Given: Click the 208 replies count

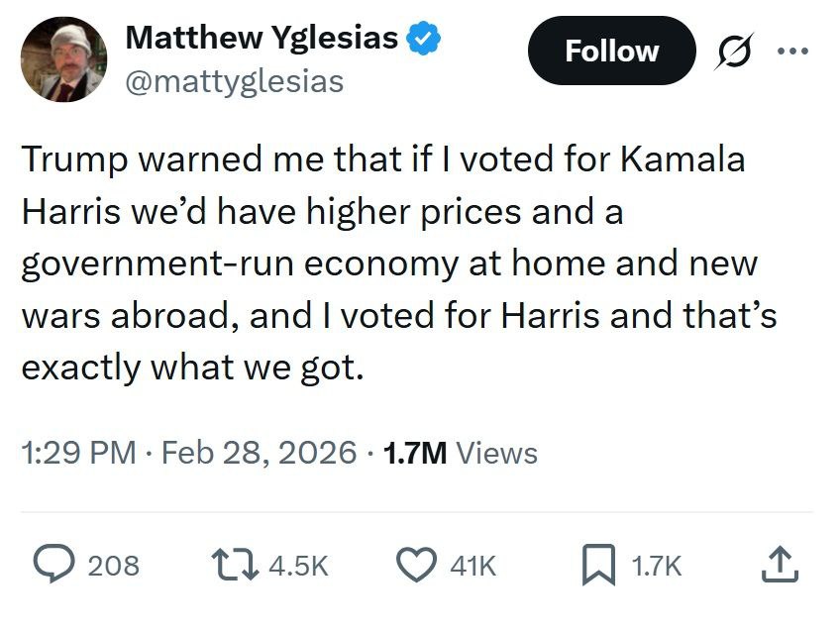Looking at the screenshot, I should coord(113,567).
